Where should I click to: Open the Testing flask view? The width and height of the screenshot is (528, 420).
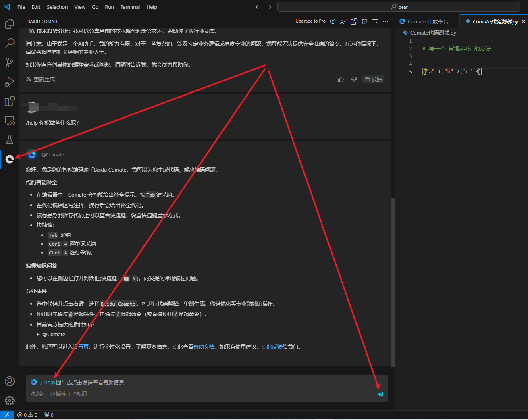click(x=10, y=140)
